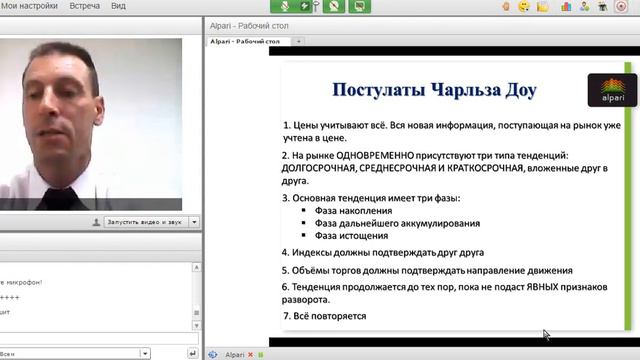This screenshot has height=360, width=640.
Task: Click the chat message ending in микрофон!
Action: click(x=21, y=282)
